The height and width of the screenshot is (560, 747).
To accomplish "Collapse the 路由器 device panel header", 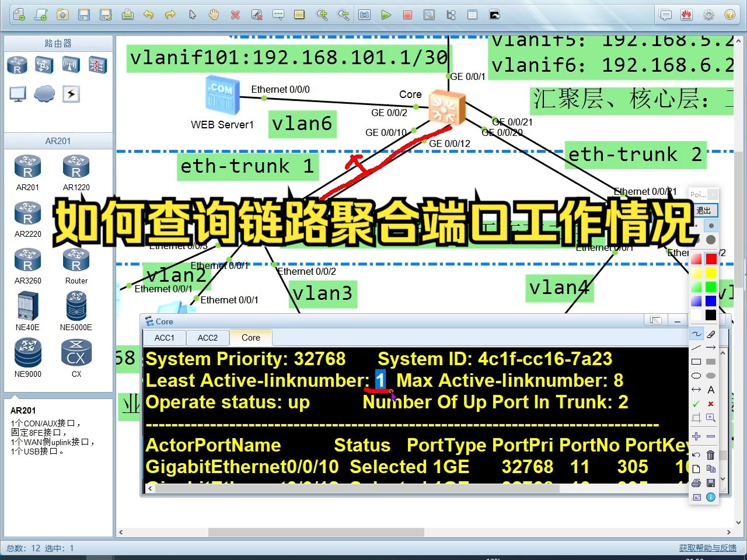I will tap(58, 43).
